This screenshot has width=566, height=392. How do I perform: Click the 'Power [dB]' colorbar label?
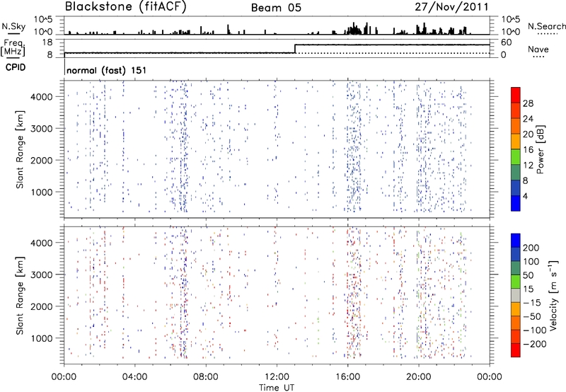tap(540, 149)
